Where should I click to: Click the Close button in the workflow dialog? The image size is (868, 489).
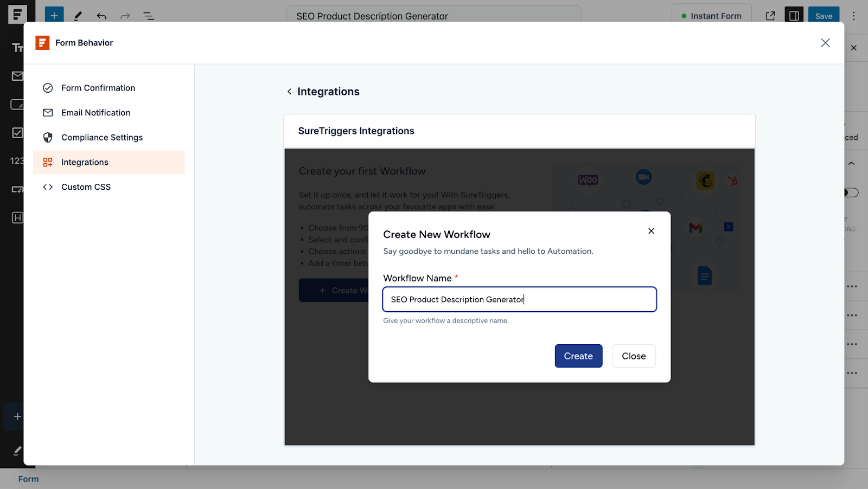[x=633, y=356]
